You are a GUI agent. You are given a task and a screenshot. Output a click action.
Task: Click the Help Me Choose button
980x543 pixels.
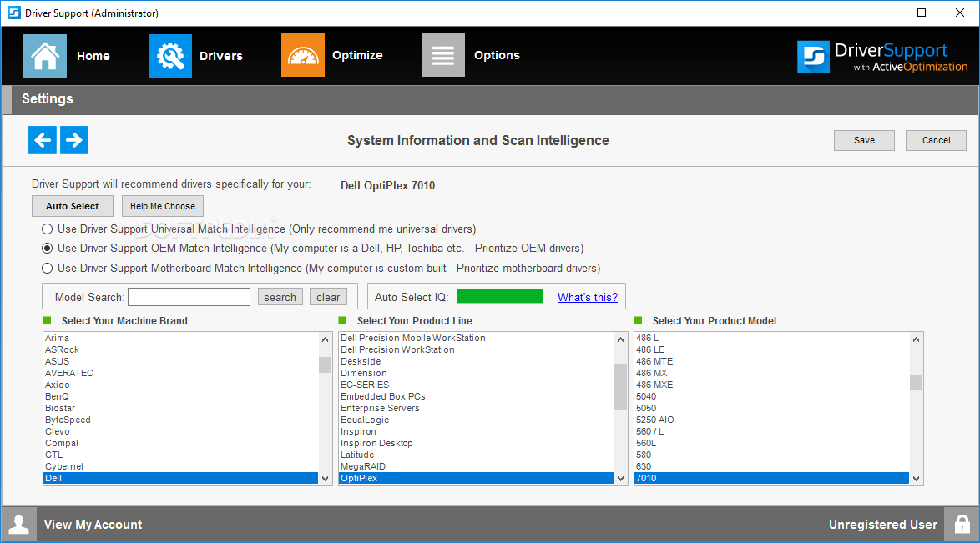(x=163, y=206)
